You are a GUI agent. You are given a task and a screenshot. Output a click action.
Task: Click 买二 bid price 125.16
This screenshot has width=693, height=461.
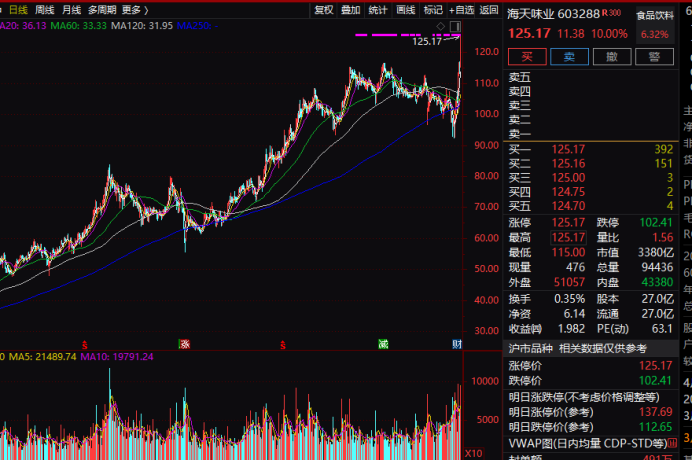[568, 164]
